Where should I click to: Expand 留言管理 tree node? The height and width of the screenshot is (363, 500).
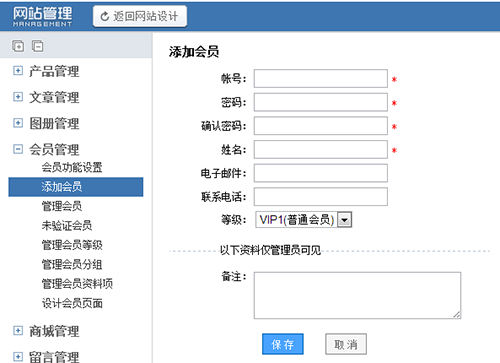(x=18, y=356)
